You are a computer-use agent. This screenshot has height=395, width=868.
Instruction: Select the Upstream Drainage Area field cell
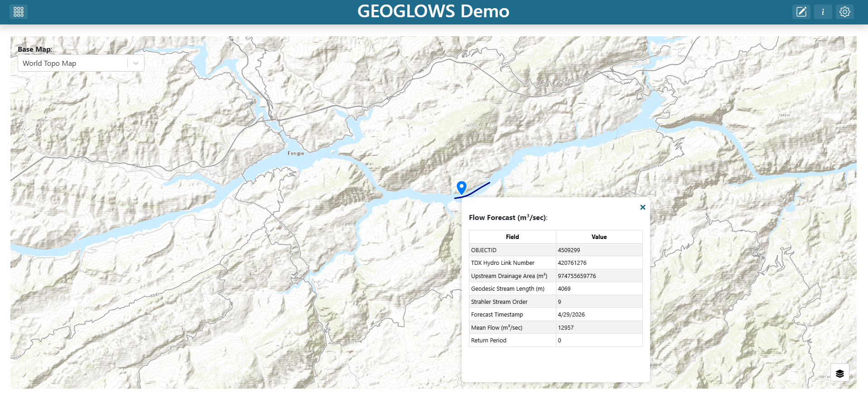[512, 276]
